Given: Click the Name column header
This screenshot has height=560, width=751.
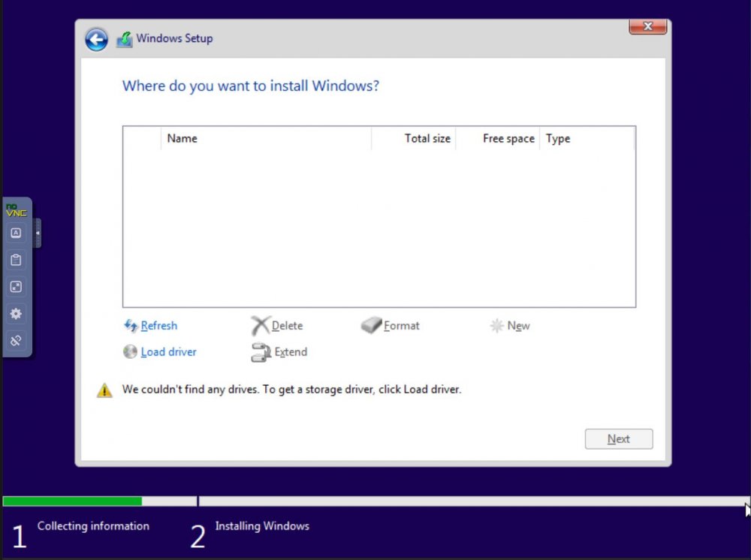Looking at the screenshot, I should coord(266,138).
